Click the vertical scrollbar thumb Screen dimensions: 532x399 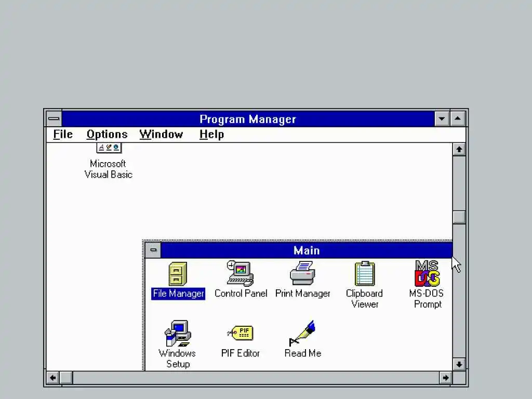(459, 217)
